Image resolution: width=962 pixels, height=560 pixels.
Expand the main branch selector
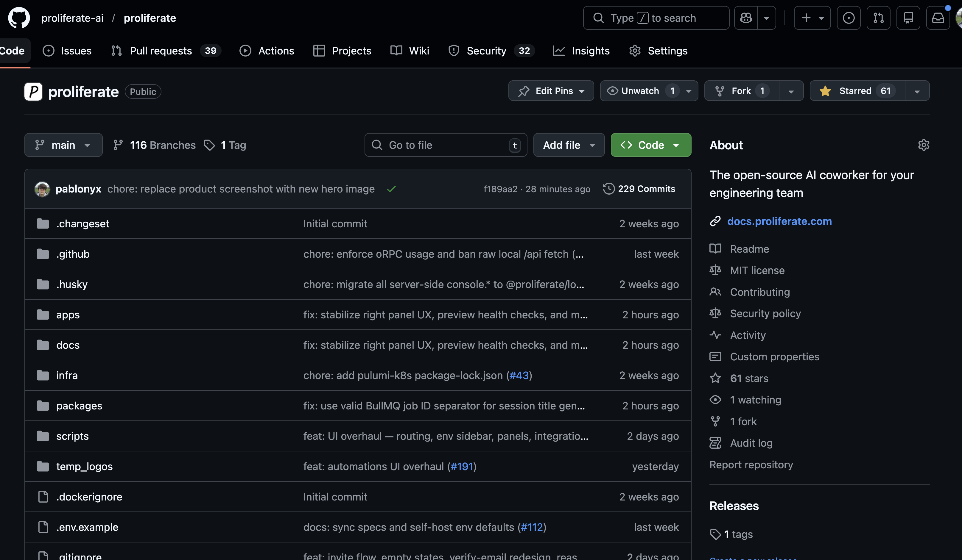click(63, 145)
